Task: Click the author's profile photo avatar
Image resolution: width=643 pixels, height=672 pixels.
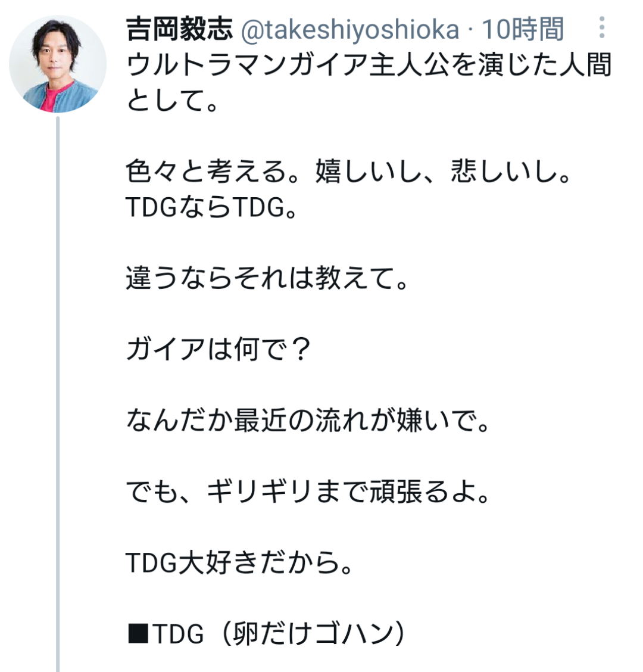Action: point(58,64)
